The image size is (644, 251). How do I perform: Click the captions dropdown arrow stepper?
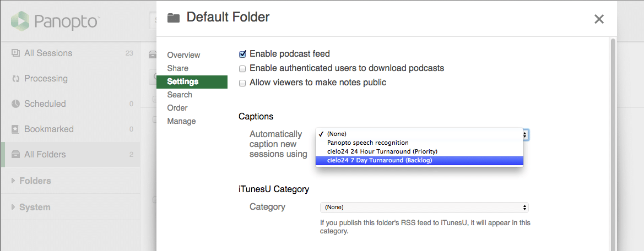point(526,134)
